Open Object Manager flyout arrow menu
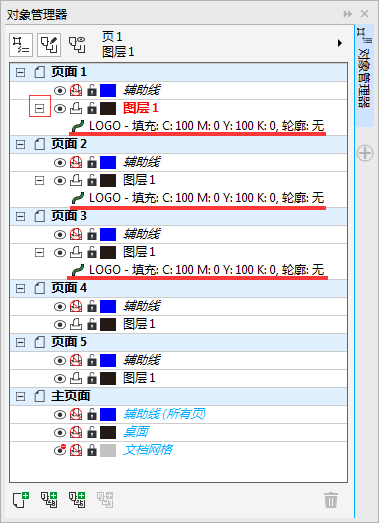The image size is (379, 523). (x=340, y=43)
